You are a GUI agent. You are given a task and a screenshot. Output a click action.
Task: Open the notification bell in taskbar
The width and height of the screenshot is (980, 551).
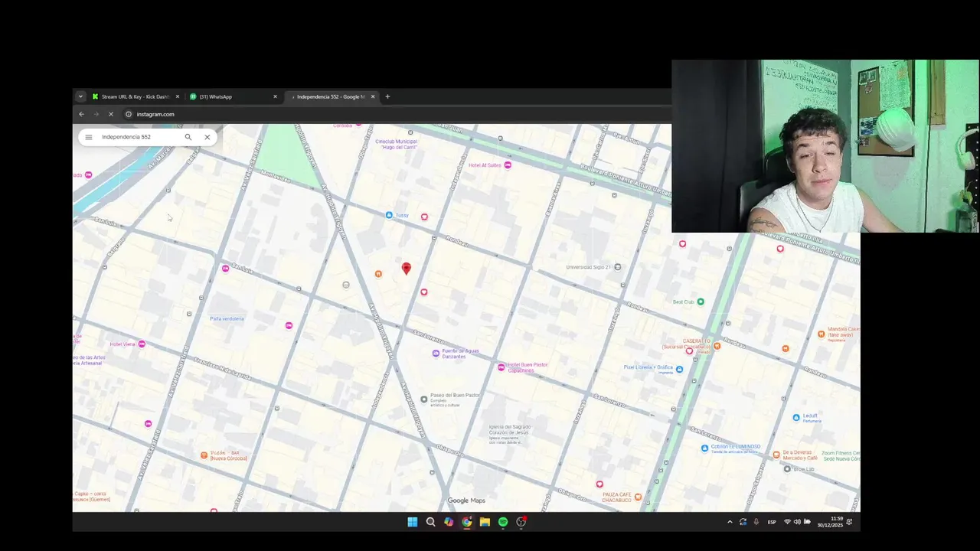click(849, 522)
